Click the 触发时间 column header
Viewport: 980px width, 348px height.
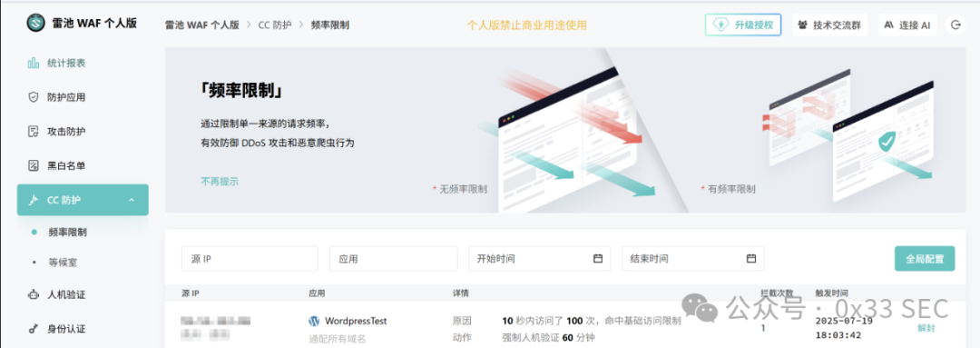point(832,293)
